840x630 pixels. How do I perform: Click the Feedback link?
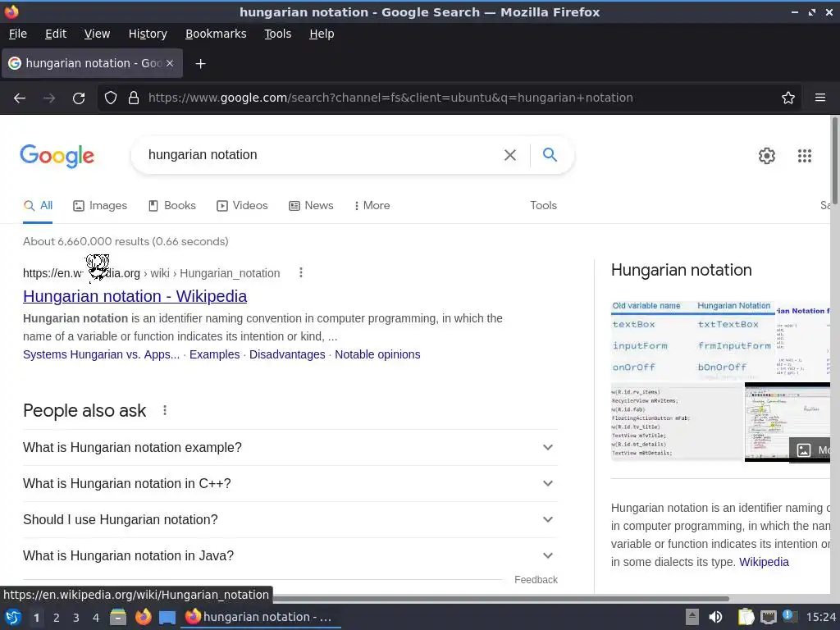pyautogui.click(x=536, y=580)
